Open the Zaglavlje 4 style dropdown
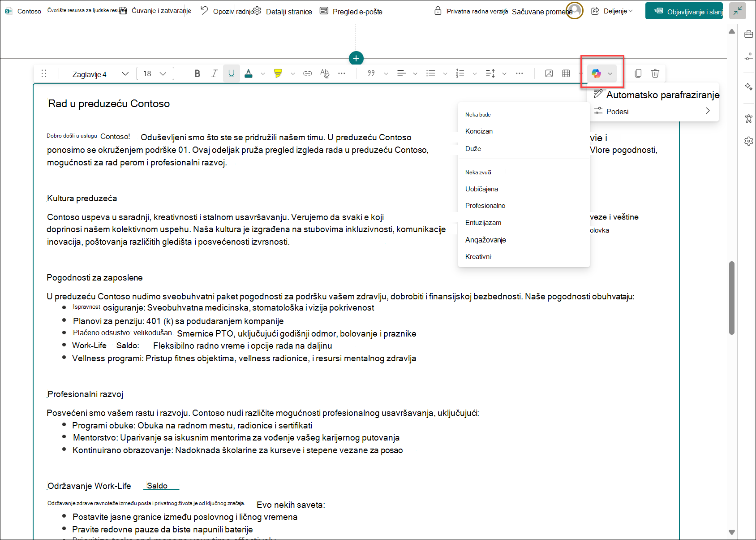Viewport: 756px width, 540px height. click(100, 74)
